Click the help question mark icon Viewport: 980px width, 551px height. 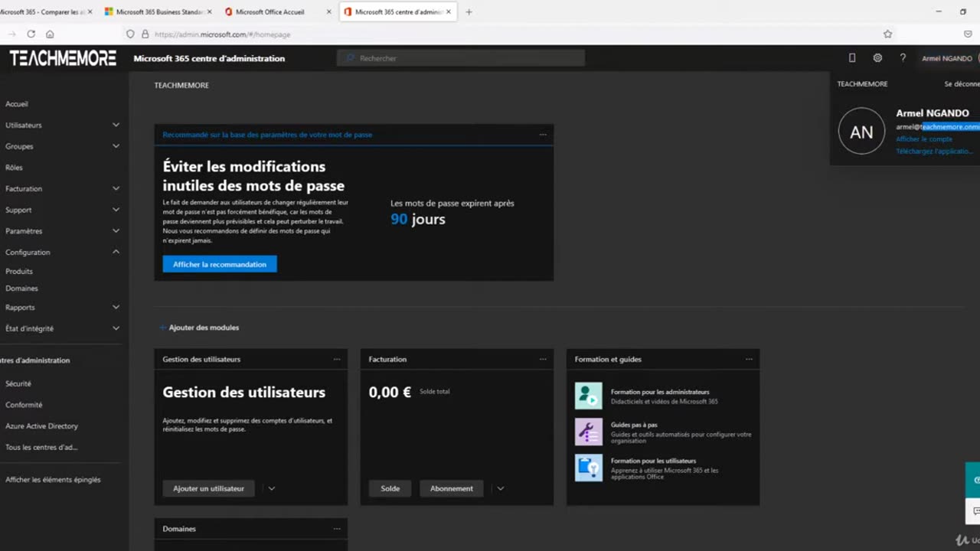point(903,58)
